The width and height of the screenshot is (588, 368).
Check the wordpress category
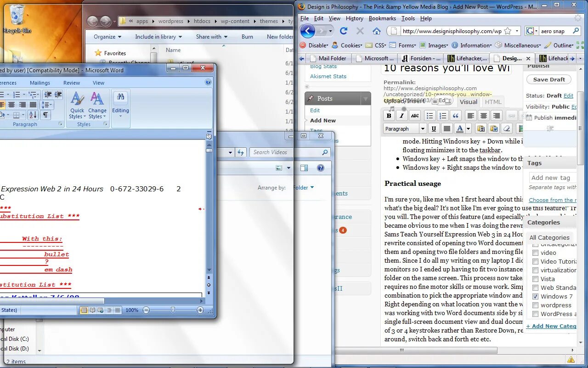(535, 305)
